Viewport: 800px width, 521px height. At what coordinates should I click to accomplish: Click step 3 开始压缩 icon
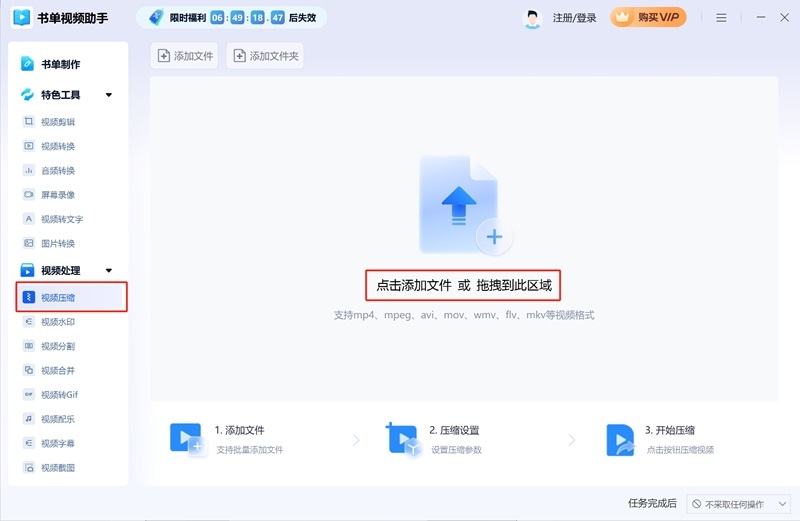[620, 439]
